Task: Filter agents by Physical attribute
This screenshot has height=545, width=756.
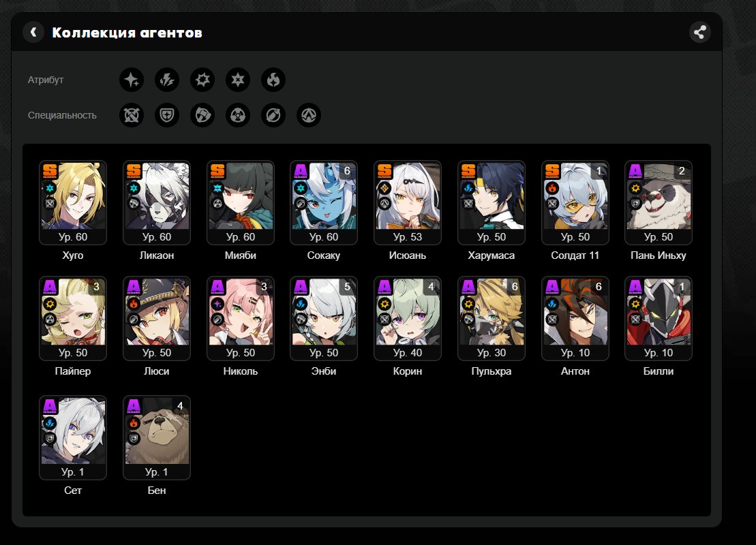Action: tap(202, 80)
